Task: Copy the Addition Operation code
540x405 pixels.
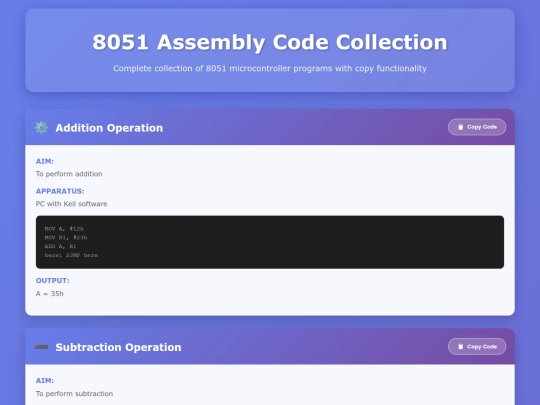Action: pyautogui.click(x=477, y=127)
